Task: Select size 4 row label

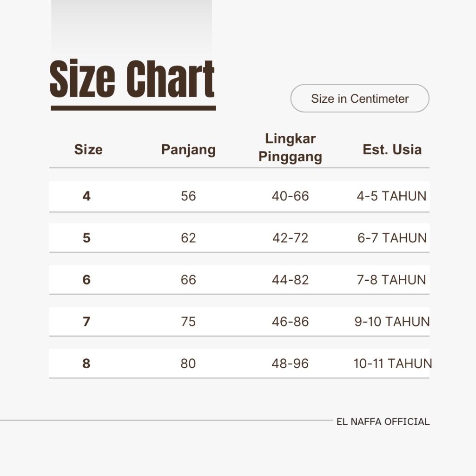Action: pyautogui.click(x=86, y=196)
